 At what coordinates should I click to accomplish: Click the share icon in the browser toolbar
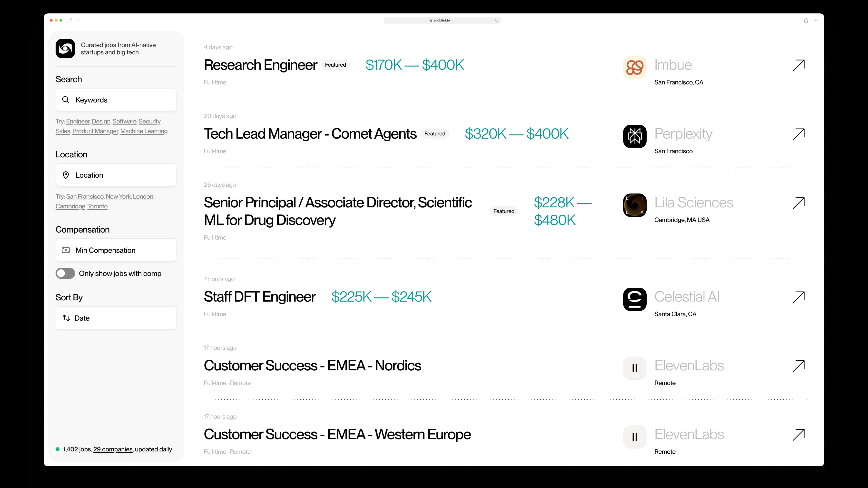click(806, 20)
